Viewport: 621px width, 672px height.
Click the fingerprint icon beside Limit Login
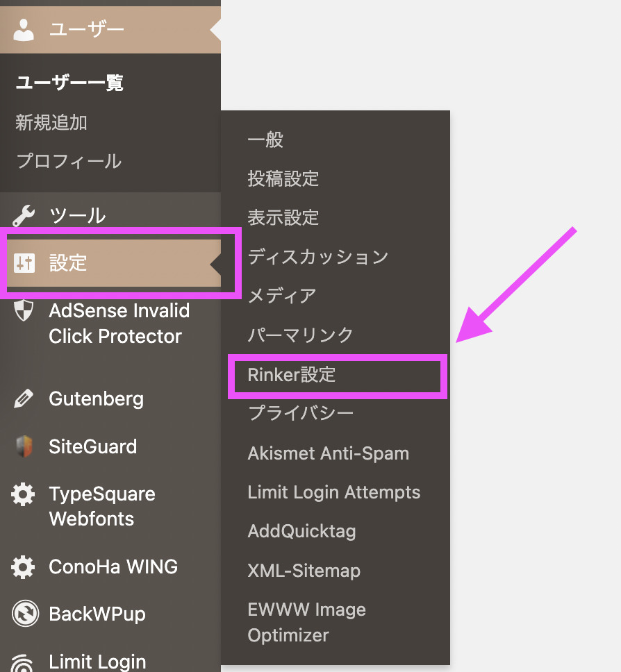[22, 662]
